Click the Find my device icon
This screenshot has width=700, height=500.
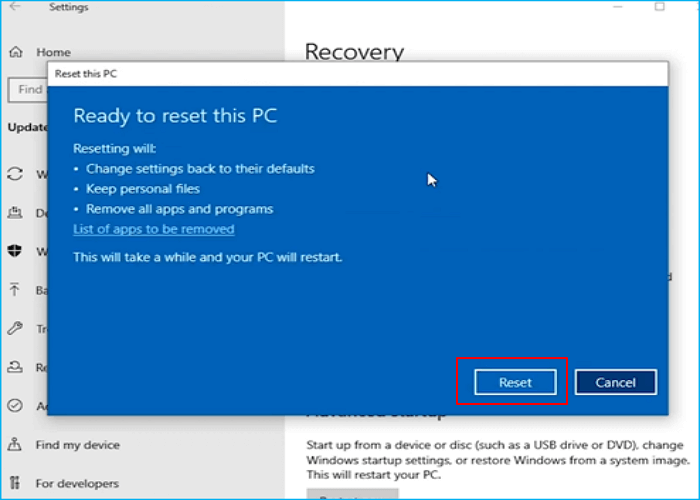pos(16,445)
